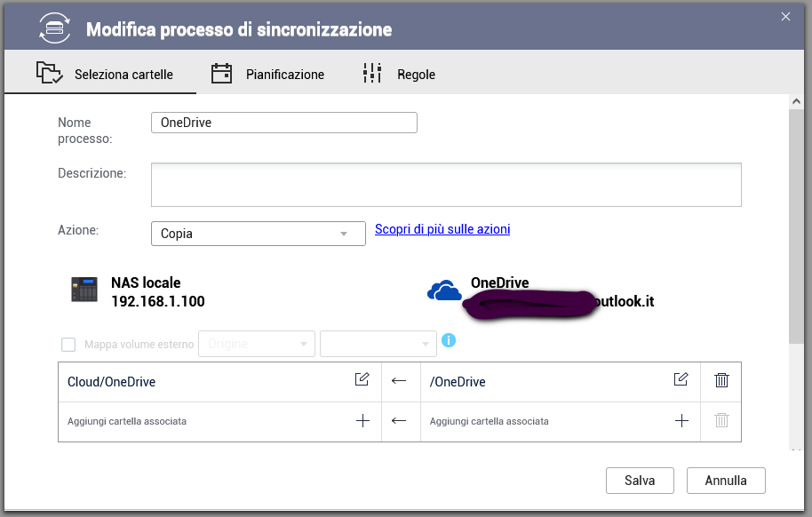The height and width of the screenshot is (517, 812).
Task: Switch to the Pianificazione tab
Action: point(267,75)
